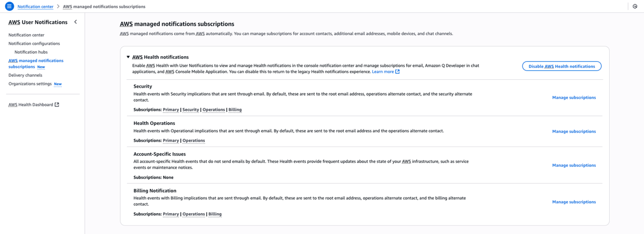Click the AWS Health Dashboard external icon
644x234 pixels.
(57, 105)
